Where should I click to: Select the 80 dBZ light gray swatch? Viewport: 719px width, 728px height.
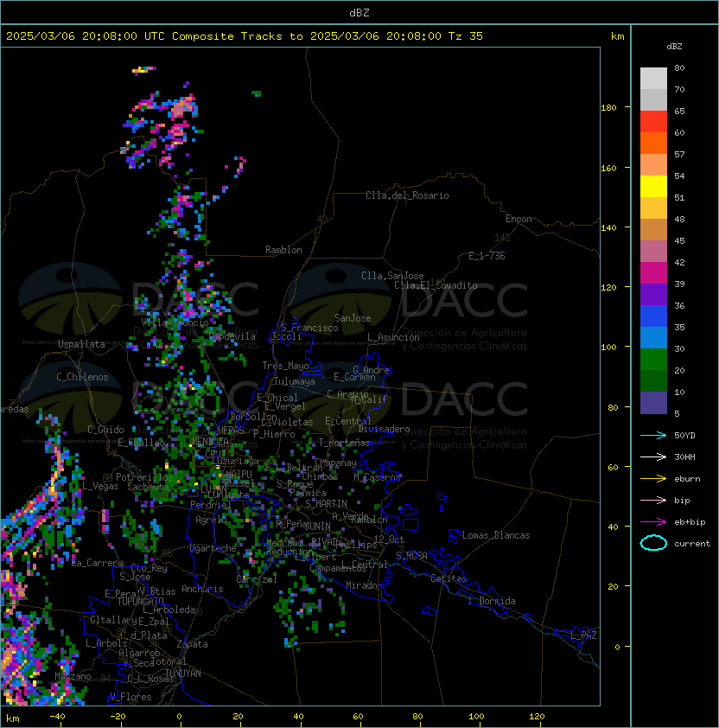[653, 78]
